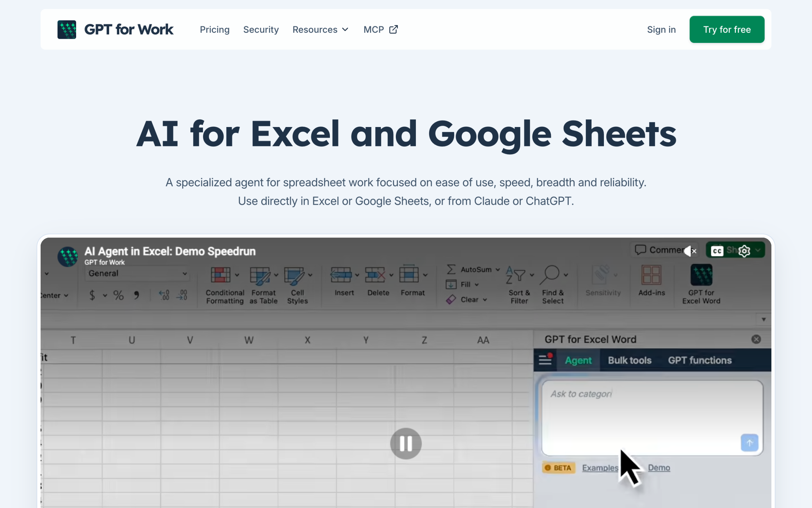This screenshot has height=508, width=812.
Task: Click the Format as Table icon
Action: (x=260, y=276)
